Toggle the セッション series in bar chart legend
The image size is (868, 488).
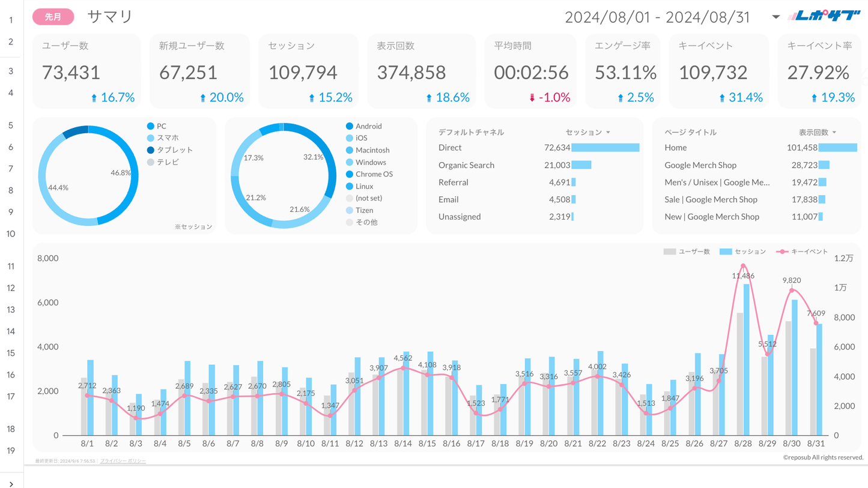[742, 252]
